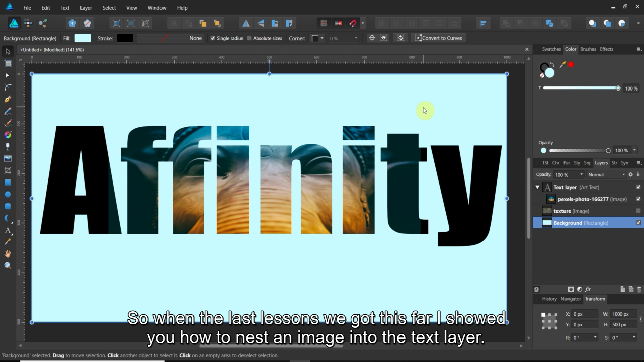
Task: Click the Flip Vertical icon
Action: click(261, 23)
